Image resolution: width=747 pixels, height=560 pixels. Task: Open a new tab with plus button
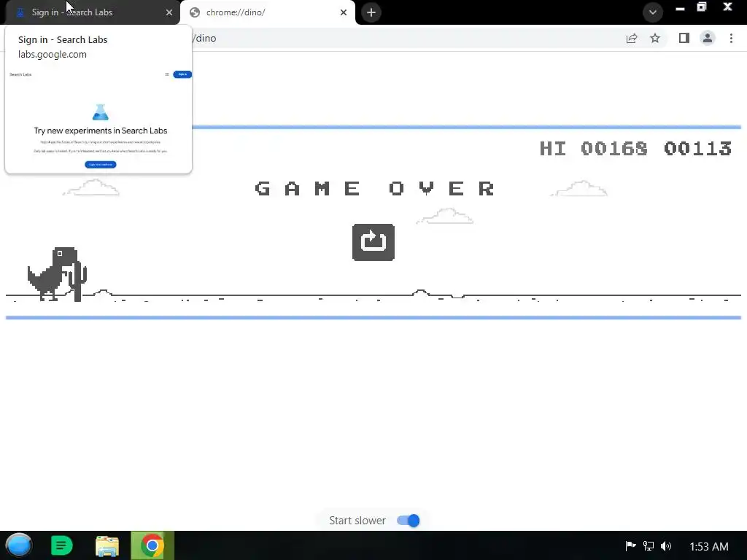point(371,12)
